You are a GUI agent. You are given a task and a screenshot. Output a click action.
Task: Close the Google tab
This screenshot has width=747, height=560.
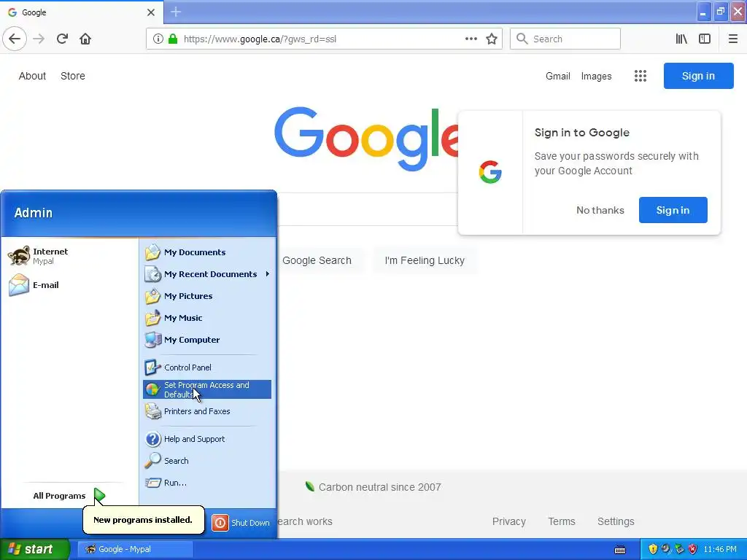[150, 12]
